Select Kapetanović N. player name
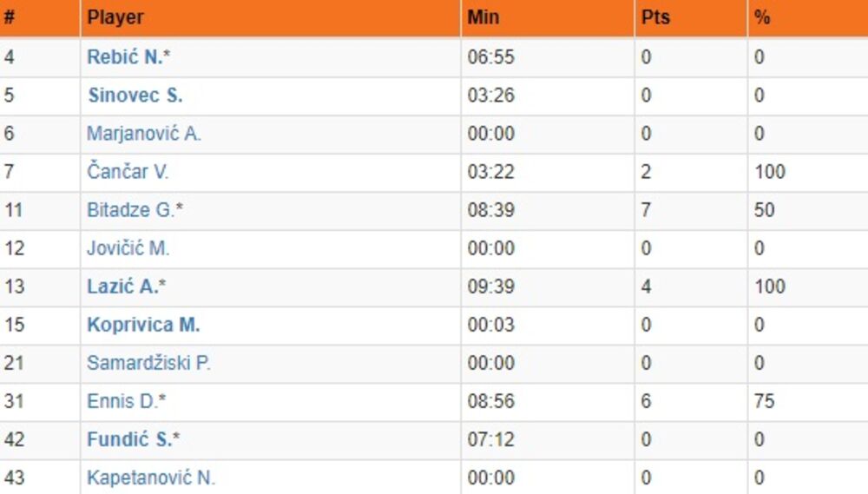This screenshot has height=494, width=868. 150,478
